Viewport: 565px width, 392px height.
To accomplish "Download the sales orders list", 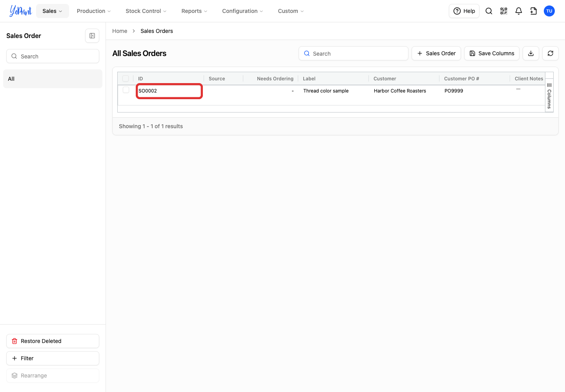I will [x=531, y=53].
